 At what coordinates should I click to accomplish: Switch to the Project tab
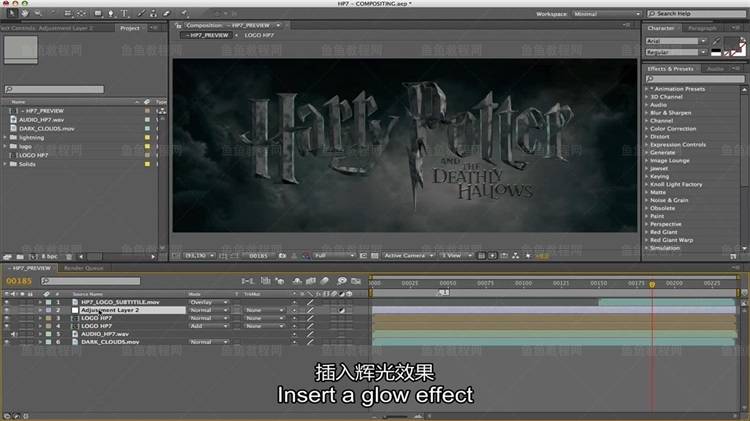[130, 28]
